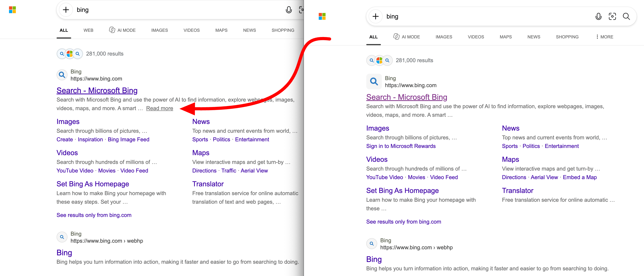Click the Traffic link under Maps

coord(229,171)
